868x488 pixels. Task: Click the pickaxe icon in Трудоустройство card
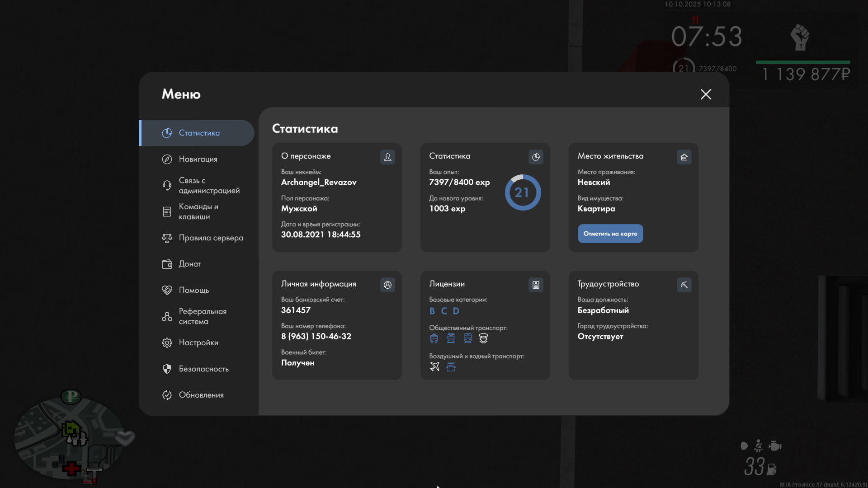point(684,285)
